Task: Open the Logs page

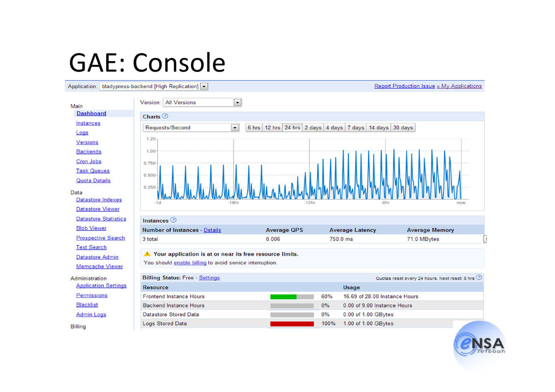Action: (82, 133)
